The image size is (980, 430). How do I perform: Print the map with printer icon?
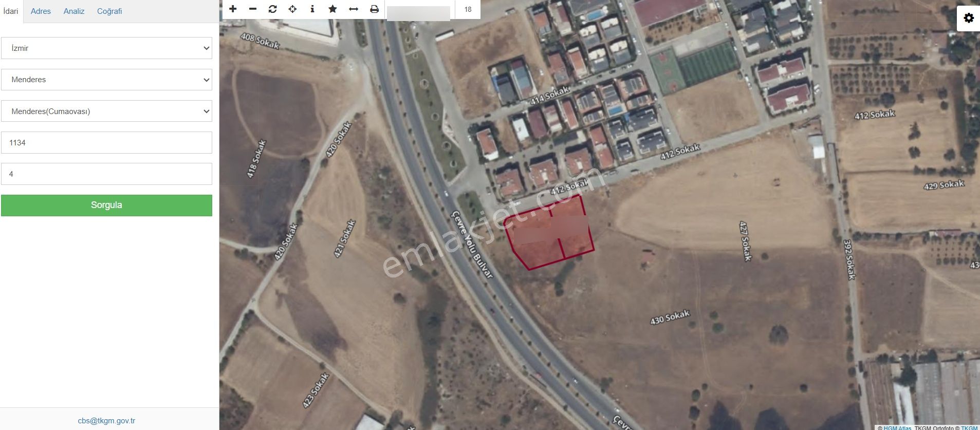374,9
